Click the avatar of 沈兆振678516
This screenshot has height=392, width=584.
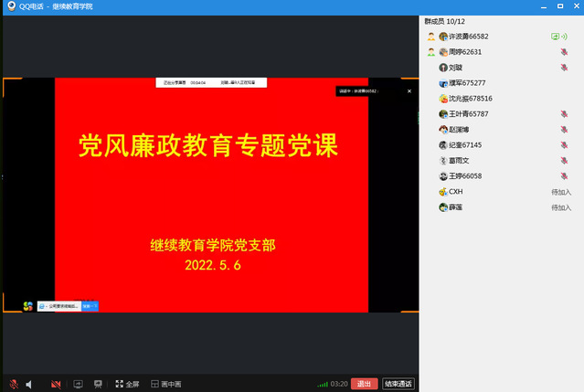(x=443, y=99)
